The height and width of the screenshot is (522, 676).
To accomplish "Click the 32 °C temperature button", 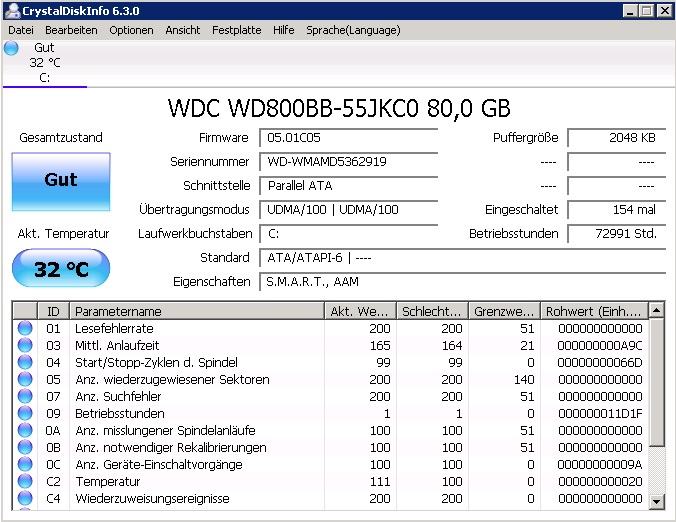I will pos(61,268).
